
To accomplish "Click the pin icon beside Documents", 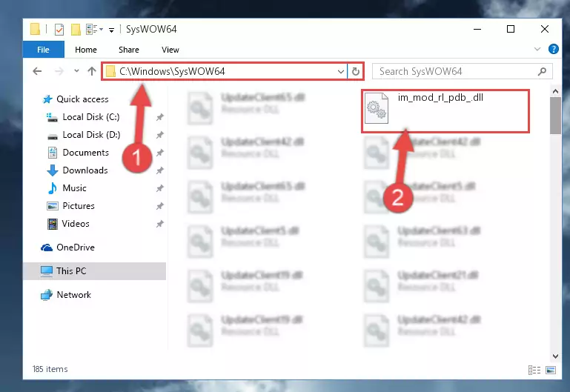I will [x=159, y=153].
